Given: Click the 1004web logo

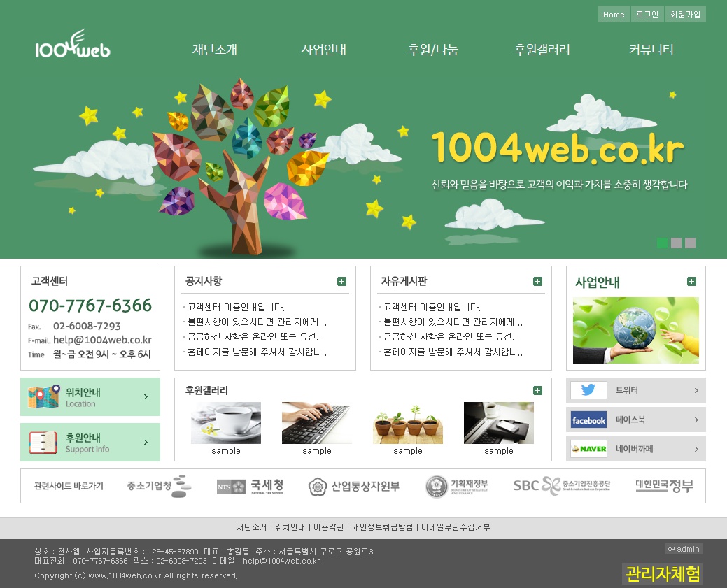Looking at the screenshot, I should click(x=73, y=45).
